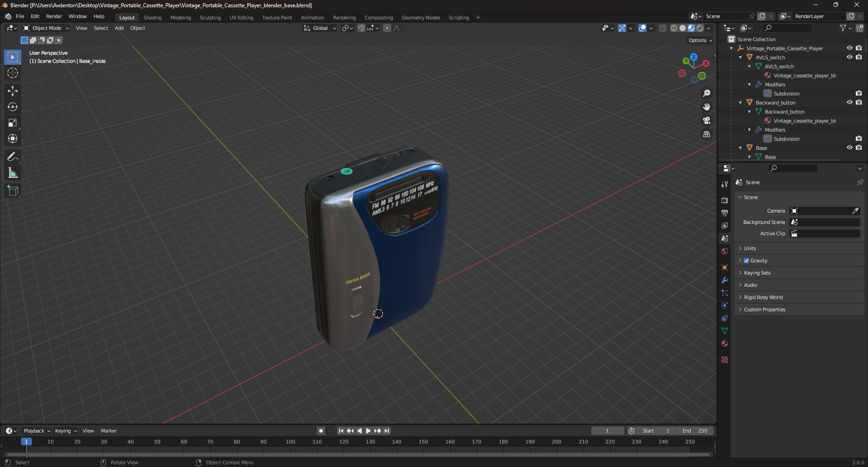Open the Output properties tab
The width and height of the screenshot is (868, 467).
point(725,213)
